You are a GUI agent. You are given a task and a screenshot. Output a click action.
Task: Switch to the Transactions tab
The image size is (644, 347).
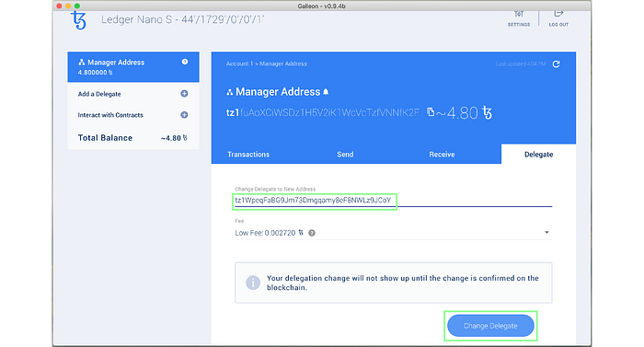[x=248, y=155]
